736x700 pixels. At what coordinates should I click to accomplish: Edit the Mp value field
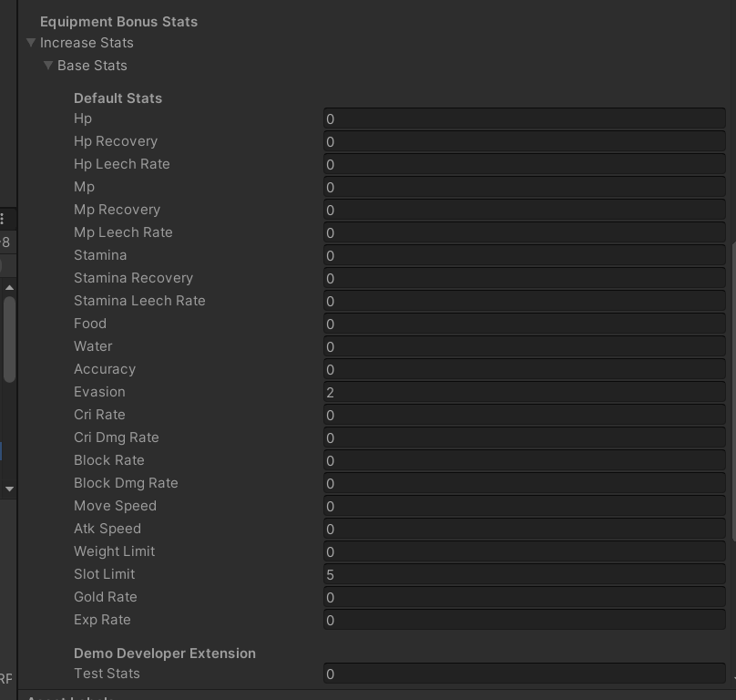coord(524,187)
